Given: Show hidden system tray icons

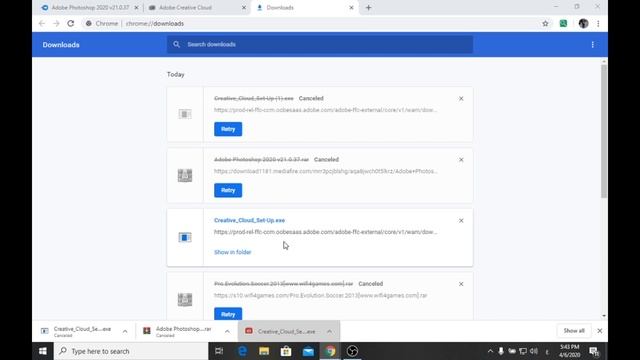Looking at the screenshot, I should click(x=490, y=351).
